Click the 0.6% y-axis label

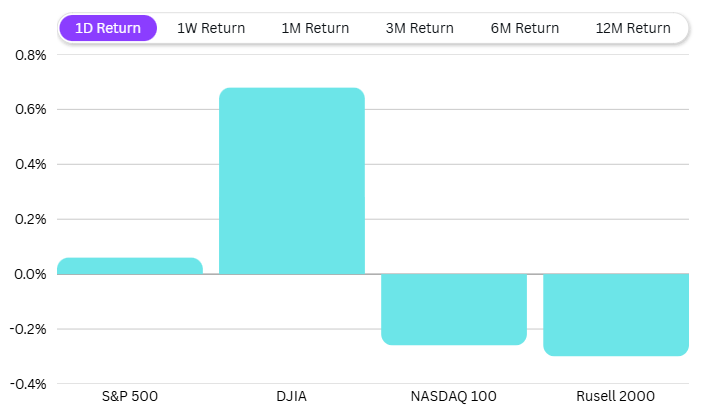coord(27,109)
